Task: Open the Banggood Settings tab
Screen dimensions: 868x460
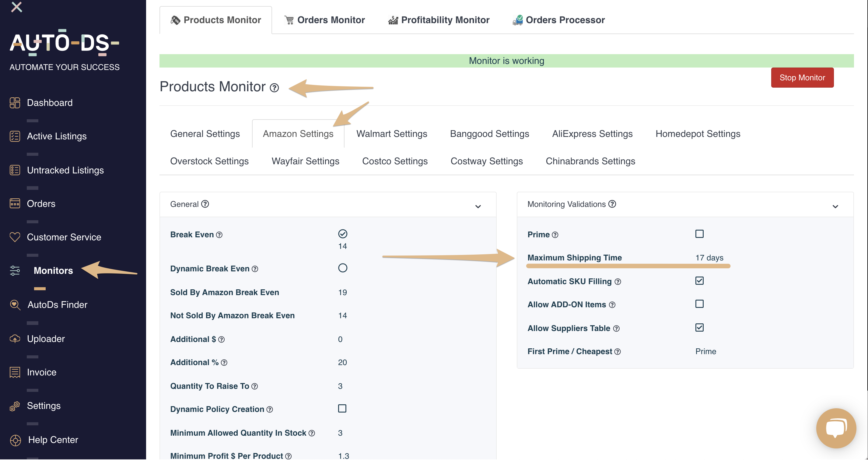Action: point(489,134)
